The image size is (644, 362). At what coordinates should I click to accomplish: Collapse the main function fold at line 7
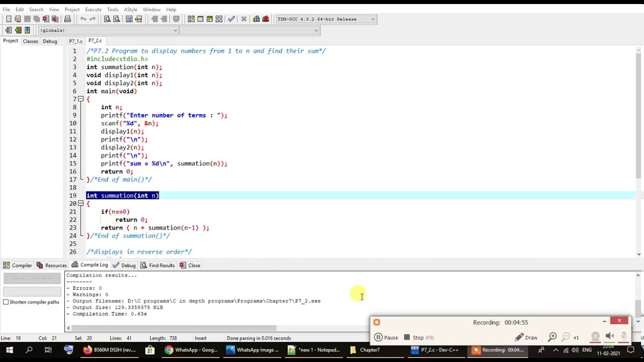[x=80, y=99]
